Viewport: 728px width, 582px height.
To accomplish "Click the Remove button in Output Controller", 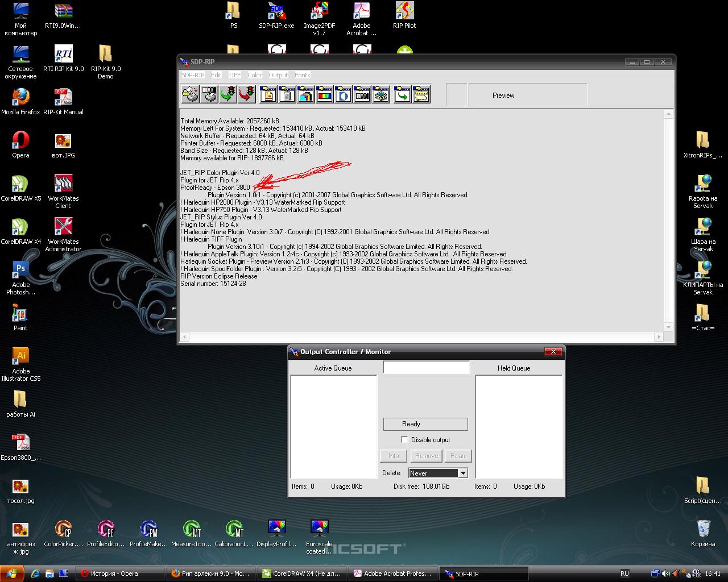I will click(427, 456).
